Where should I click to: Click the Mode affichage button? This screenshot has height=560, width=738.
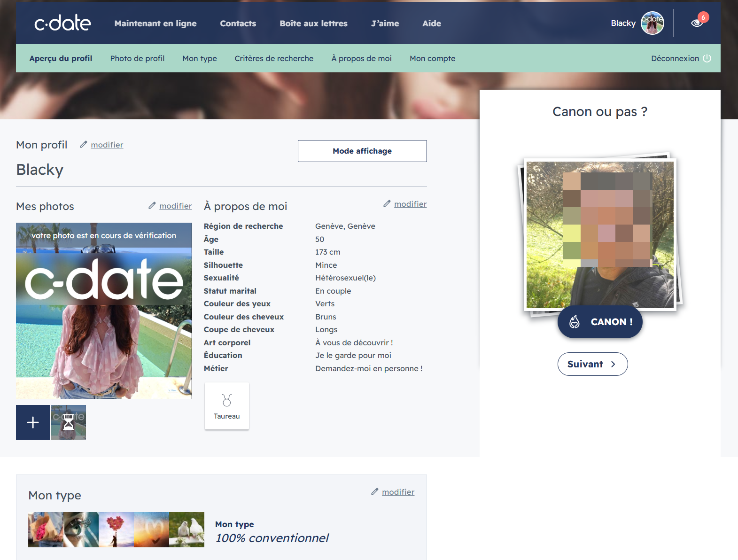(362, 151)
